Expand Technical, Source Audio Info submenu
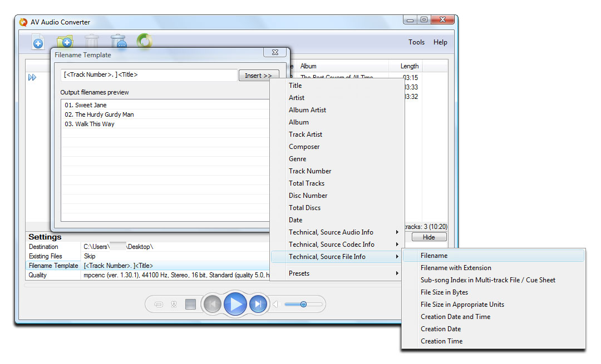The height and width of the screenshot is (364, 601). coord(336,233)
